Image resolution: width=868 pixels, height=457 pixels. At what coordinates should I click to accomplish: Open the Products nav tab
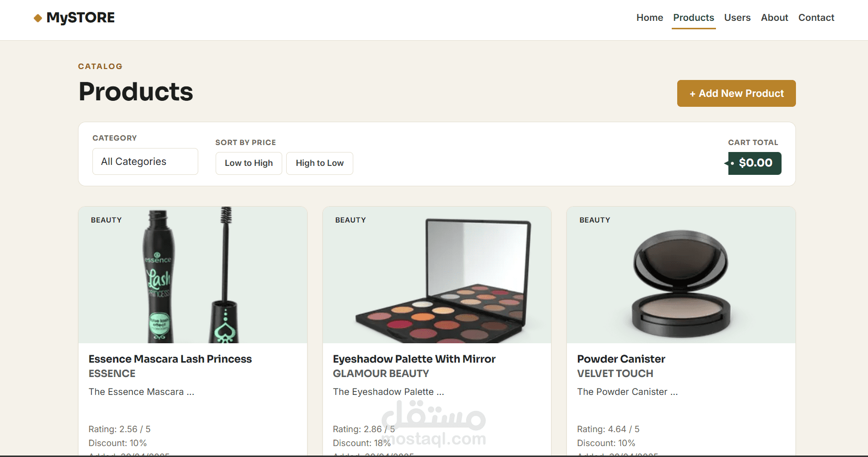(694, 18)
